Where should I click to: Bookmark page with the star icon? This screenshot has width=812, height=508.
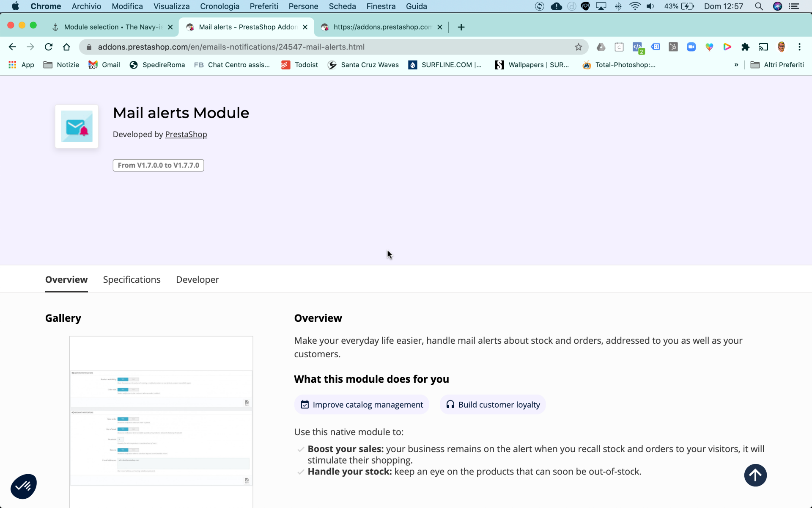click(578, 47)
